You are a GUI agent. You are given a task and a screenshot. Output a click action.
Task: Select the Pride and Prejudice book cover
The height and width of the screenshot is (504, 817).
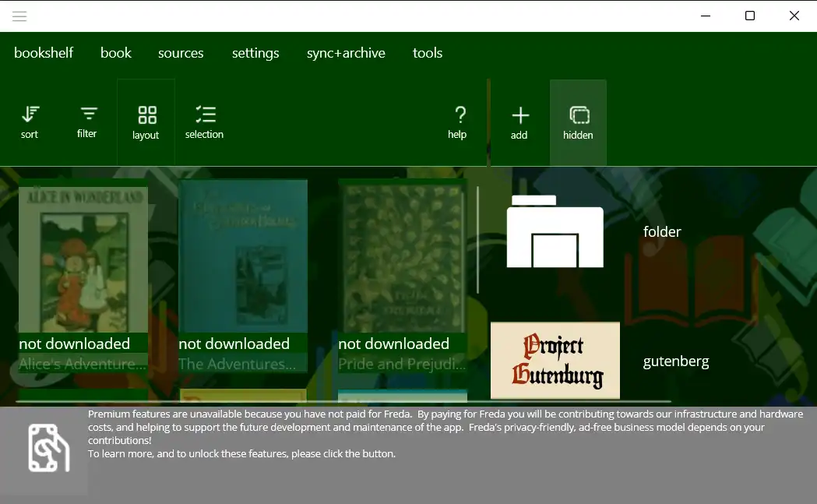[x=403, y=265]
